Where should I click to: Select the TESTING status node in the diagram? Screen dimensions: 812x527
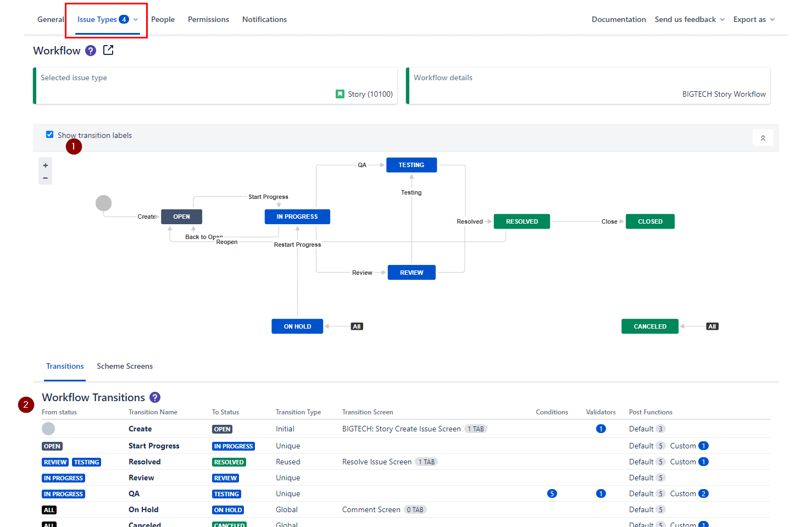(x=411, y=164)
